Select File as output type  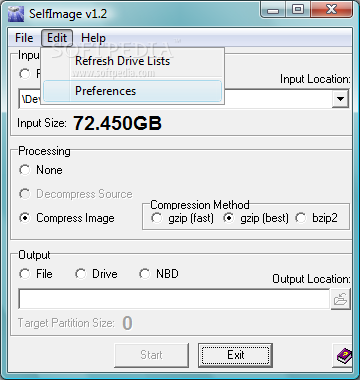[35, 274]
